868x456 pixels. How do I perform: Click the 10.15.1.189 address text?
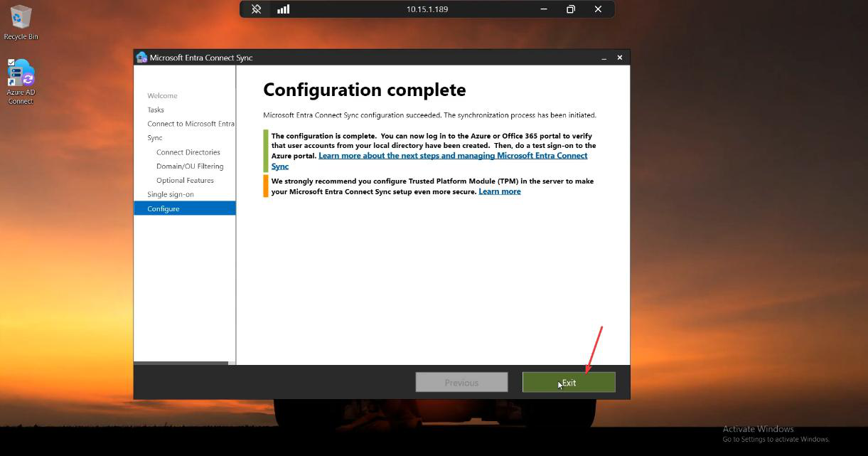click(427, 9)
